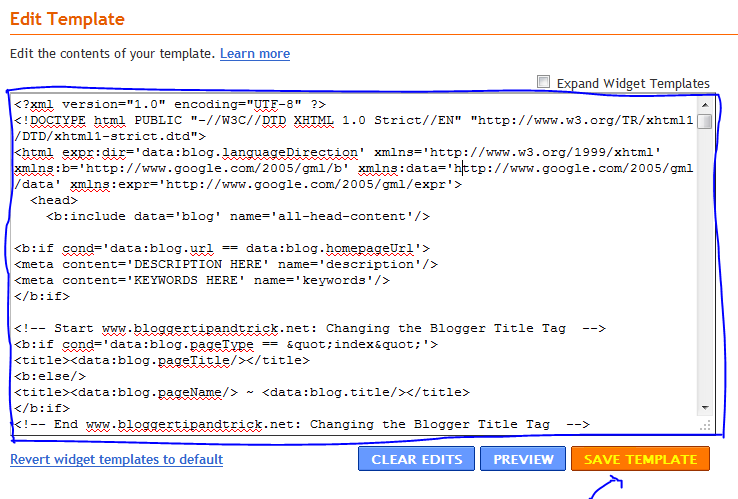The width and height of the screenshot is (738, 499).
Task: Click the data:blog.pageName title line
Action: click(242, 393)
